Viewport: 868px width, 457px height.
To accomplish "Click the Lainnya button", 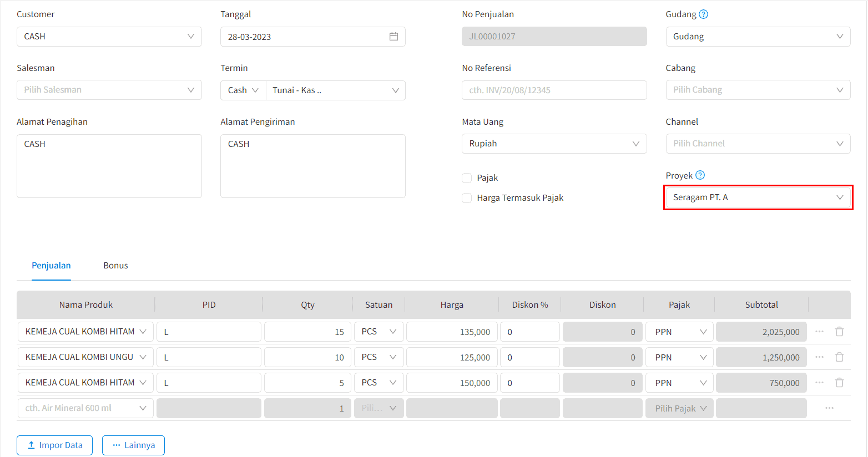I will (x=133, y=445).
